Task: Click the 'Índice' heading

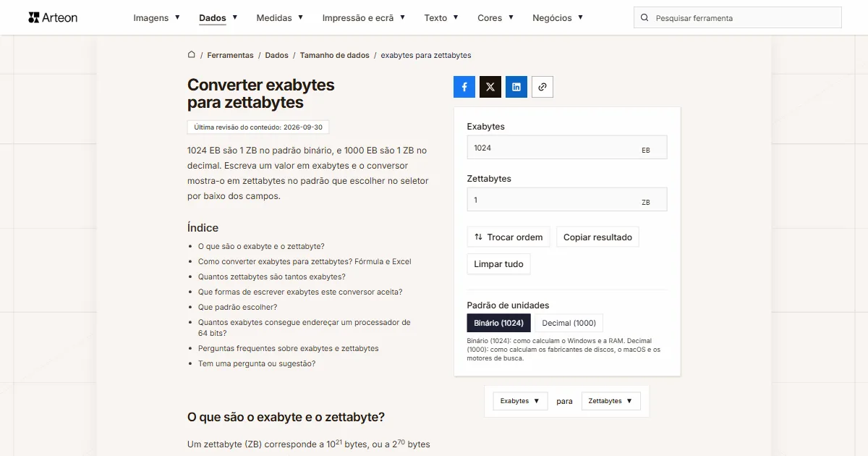Action: pyautogui.click(x=203, y=227)
